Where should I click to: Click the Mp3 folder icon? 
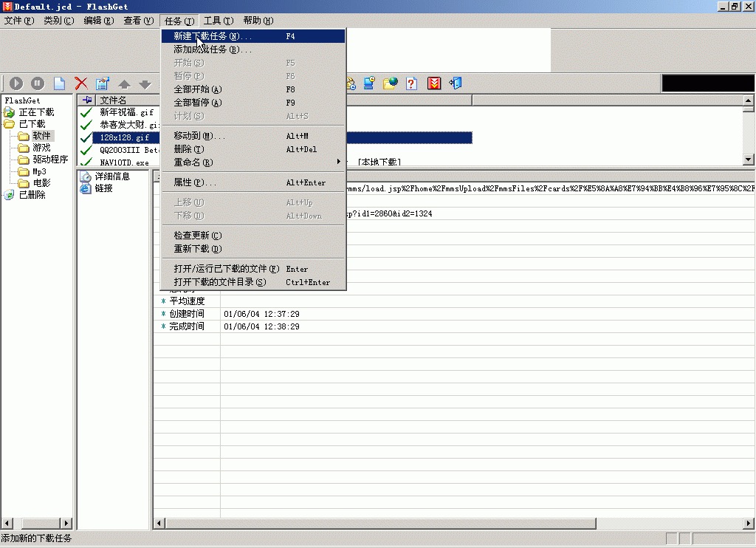coord(24,172)
